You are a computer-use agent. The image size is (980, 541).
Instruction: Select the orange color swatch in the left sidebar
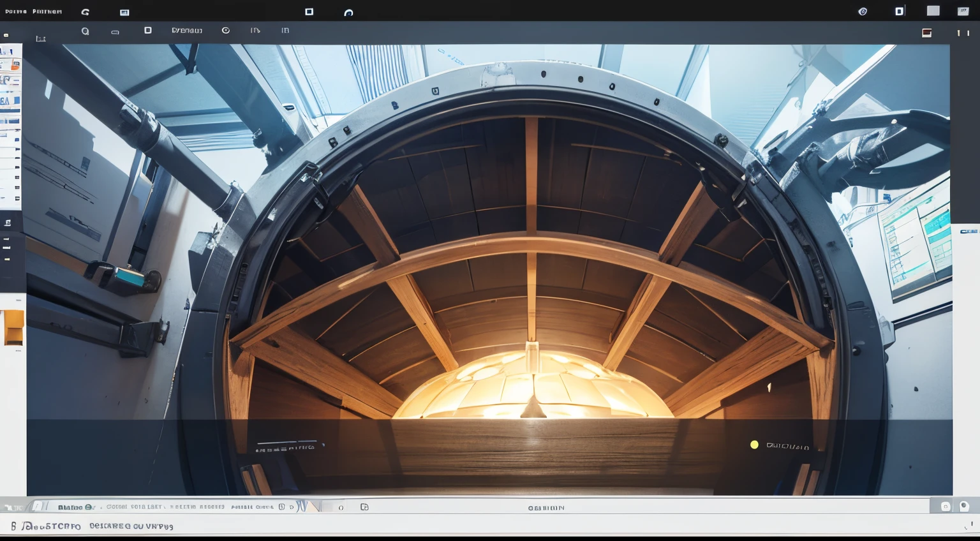(x=13, y=327)
